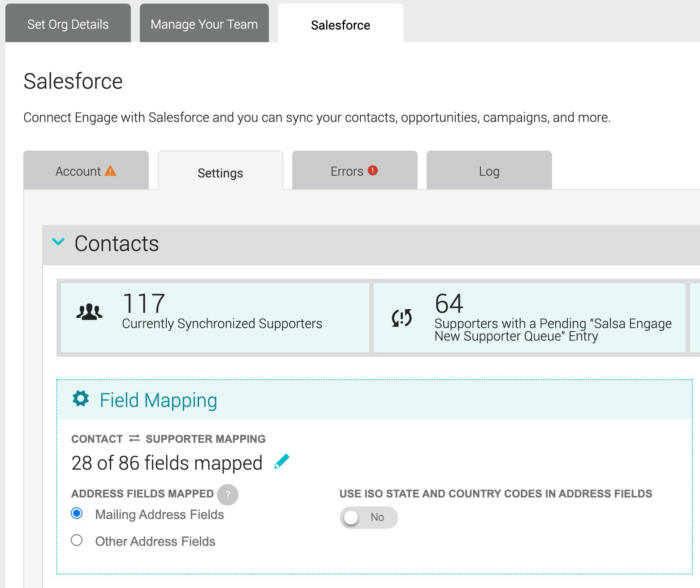Image resolution: width=700 pixels, height=588 pixels.
Task: Edit field mapping with pencil icon
Action: point(281,462)
